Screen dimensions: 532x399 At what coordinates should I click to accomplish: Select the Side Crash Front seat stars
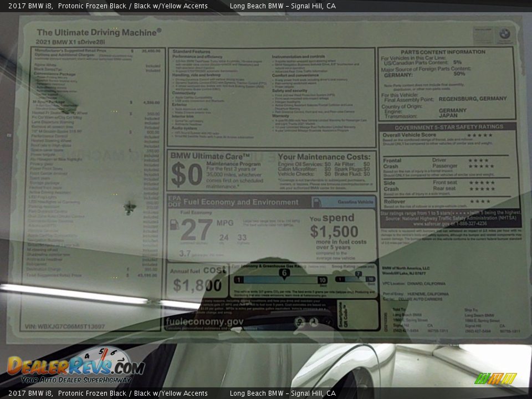[x=482, y=182]
